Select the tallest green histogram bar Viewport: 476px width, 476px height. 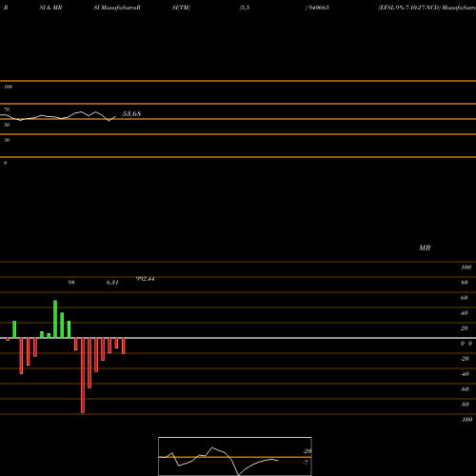55,319
